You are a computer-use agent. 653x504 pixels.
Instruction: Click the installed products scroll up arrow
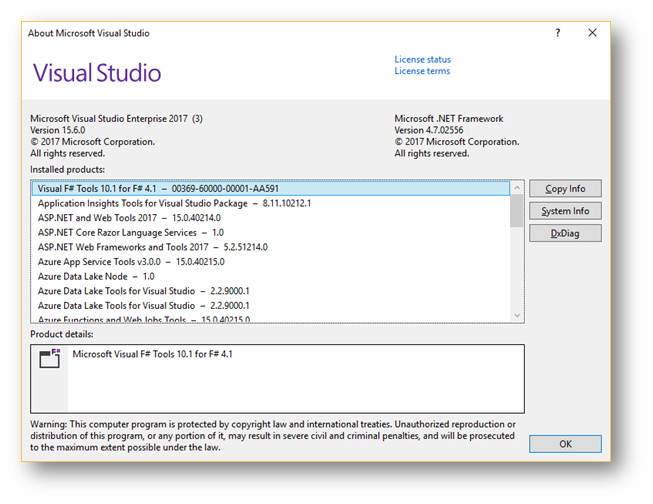point(517,188)
